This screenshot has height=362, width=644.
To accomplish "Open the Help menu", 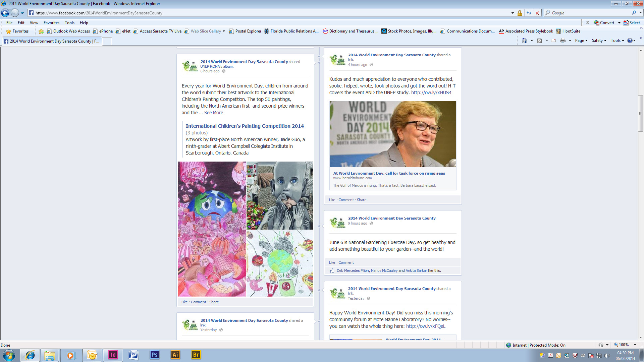I will point(84,23).
